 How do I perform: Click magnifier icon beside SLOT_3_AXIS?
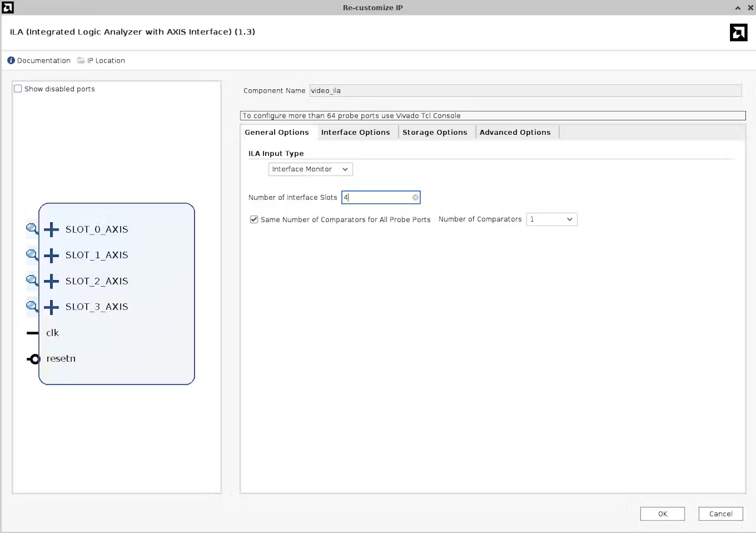(32, 307)
